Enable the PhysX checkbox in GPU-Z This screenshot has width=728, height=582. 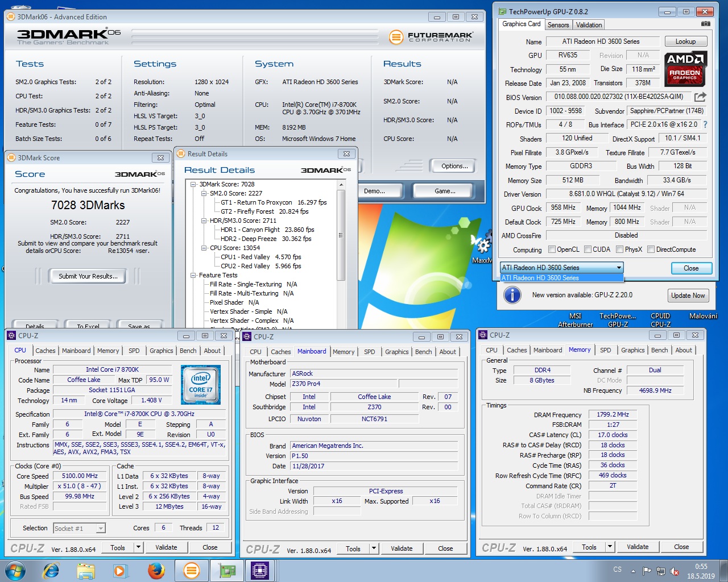click(619, 250)
